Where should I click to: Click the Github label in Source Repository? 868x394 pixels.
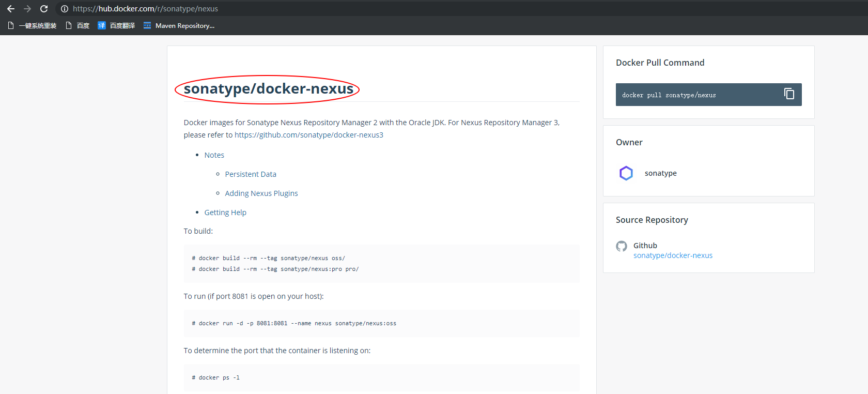tap(645, 246)
